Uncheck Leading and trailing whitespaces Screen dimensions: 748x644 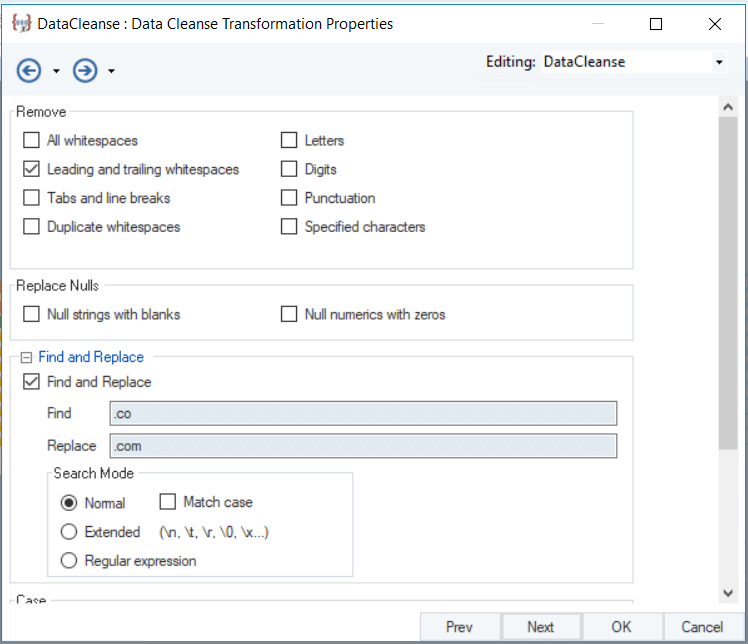click(31, 170)
